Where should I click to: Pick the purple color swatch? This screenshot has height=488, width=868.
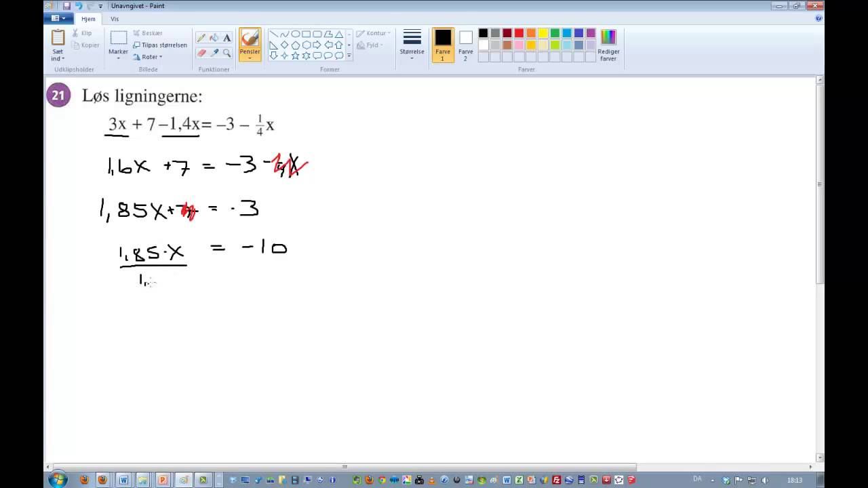pyautogui.click(x=591, y=33)
